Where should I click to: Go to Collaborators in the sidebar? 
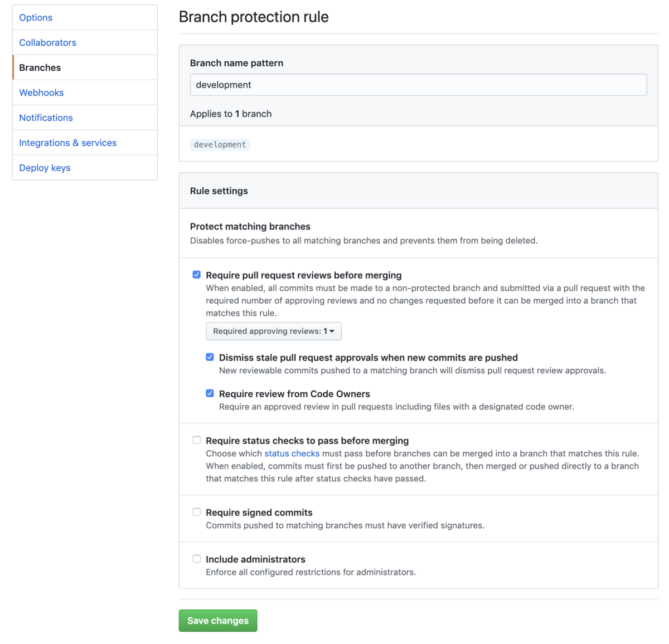point(47,42)
